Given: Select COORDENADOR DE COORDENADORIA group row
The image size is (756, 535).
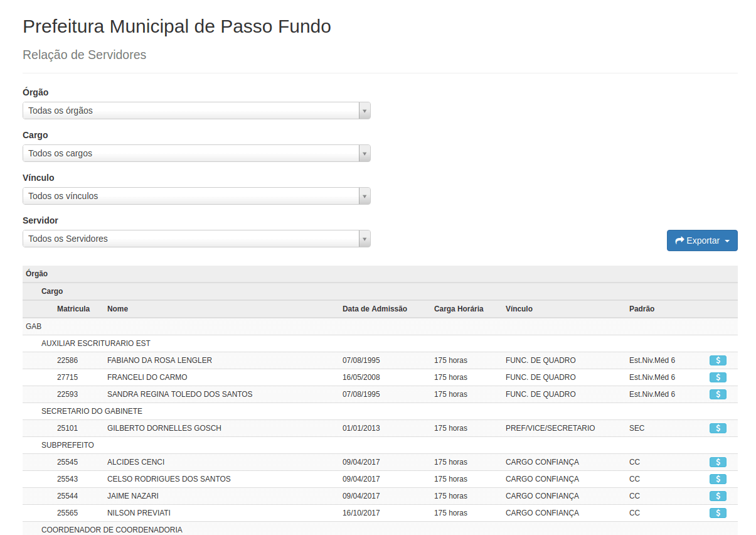Looking at the screenshot, I should pos(380,529).
